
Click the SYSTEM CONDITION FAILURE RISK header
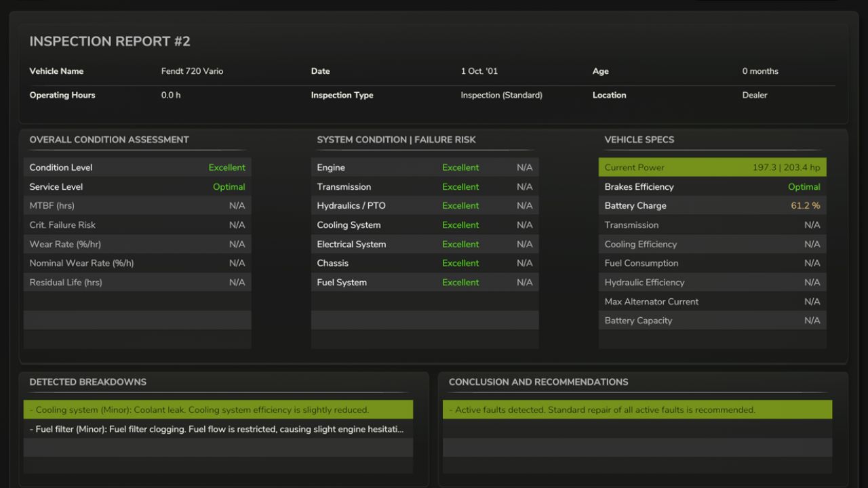point(397,140)
